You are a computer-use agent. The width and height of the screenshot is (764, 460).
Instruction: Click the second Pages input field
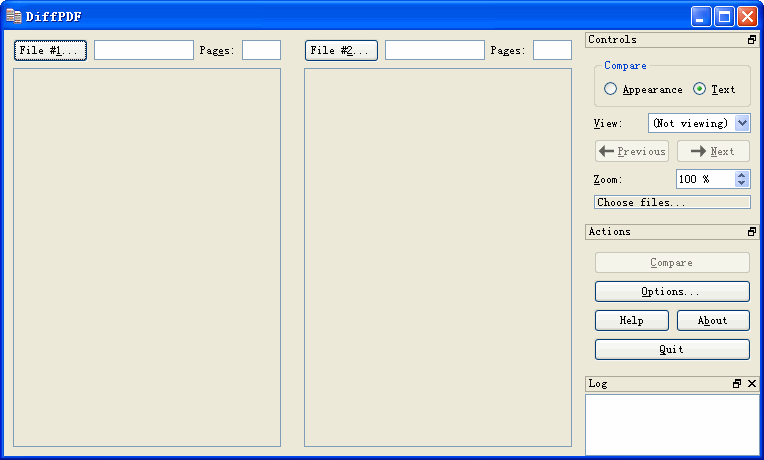click(552, 50)
